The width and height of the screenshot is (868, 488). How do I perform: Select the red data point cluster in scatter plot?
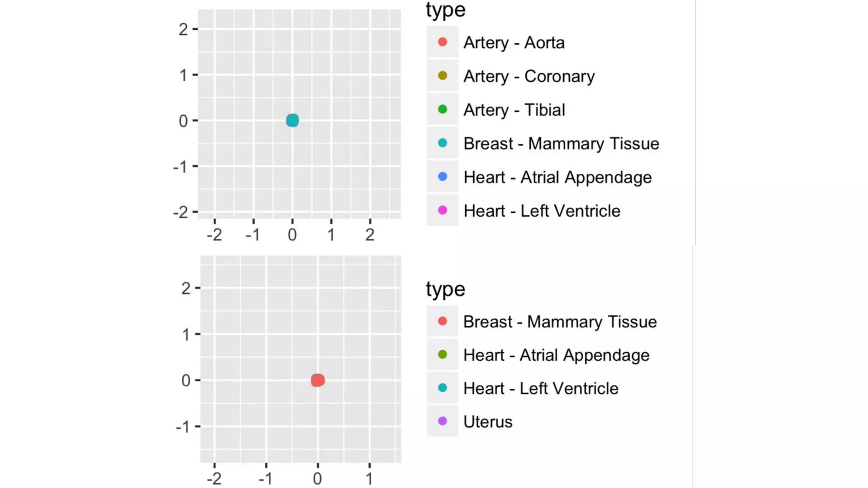click(x=318, y=380)
